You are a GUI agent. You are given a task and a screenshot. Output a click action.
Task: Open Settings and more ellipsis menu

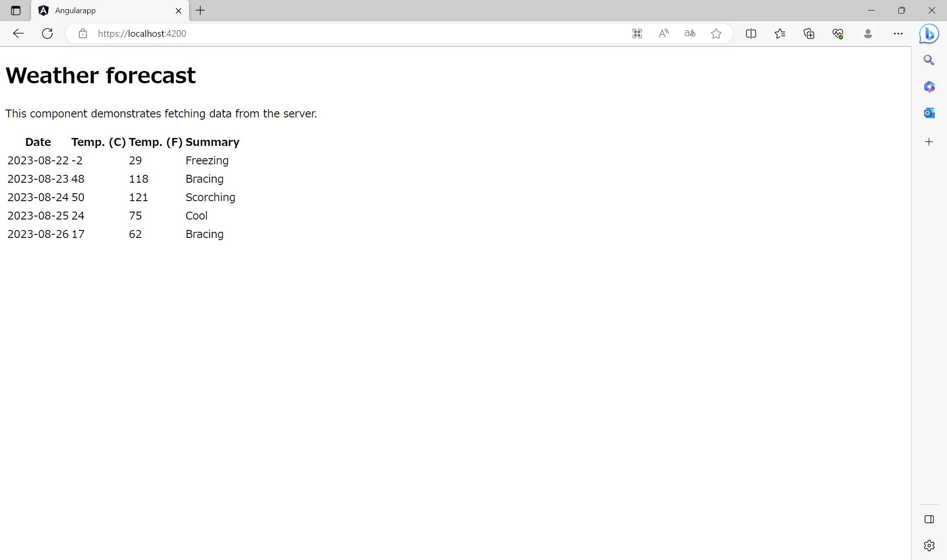point(898,34)
